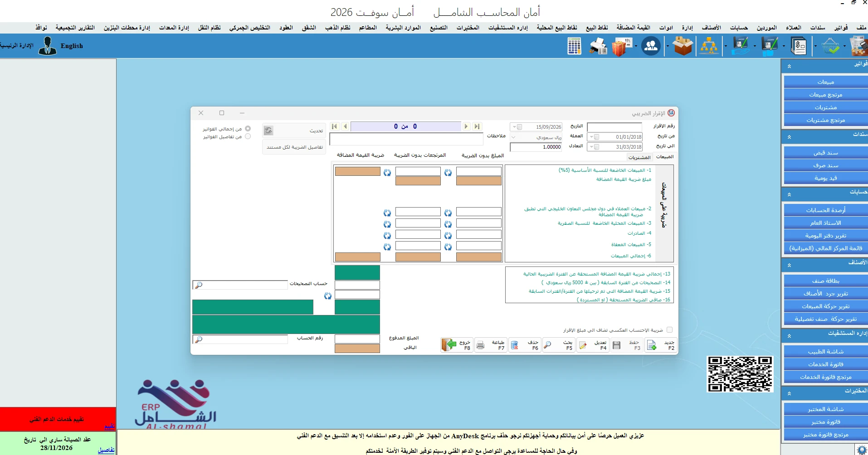Open the org chart tree toolbar icon
Image resolution: width=868 pixels, height=455 pixels.
coord(709,46)
